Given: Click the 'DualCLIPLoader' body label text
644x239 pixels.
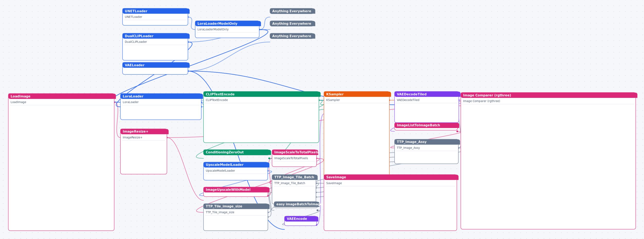Looking at the screenshot, I should click(x=136, y=42).
